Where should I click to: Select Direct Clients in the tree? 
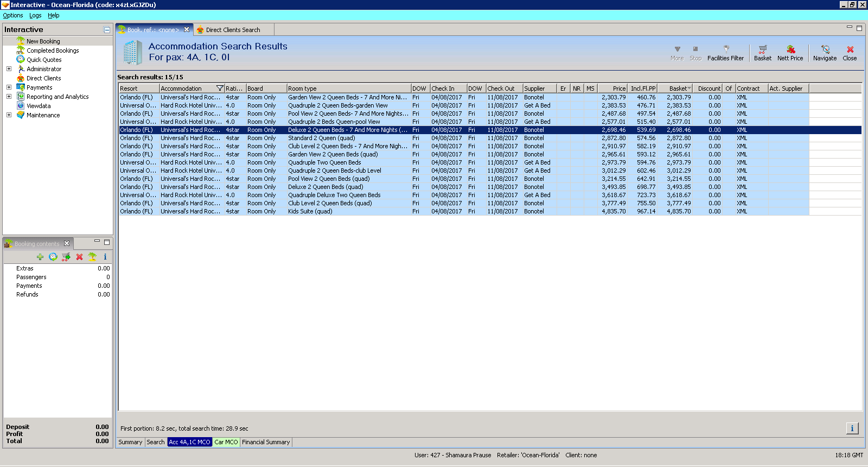pyautogui.click(x=44, y=78)
